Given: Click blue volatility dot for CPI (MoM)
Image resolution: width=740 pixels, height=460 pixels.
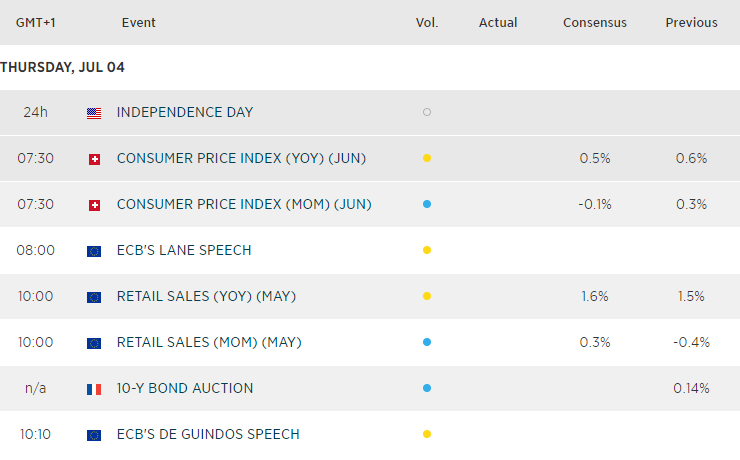Looking at the screenshot, I should 427,205.
